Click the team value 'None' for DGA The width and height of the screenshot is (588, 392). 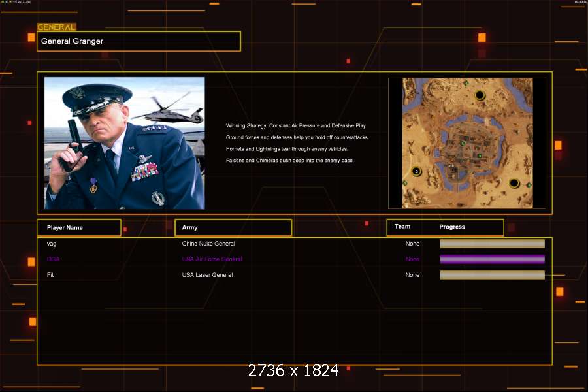[x=412, y=259]
